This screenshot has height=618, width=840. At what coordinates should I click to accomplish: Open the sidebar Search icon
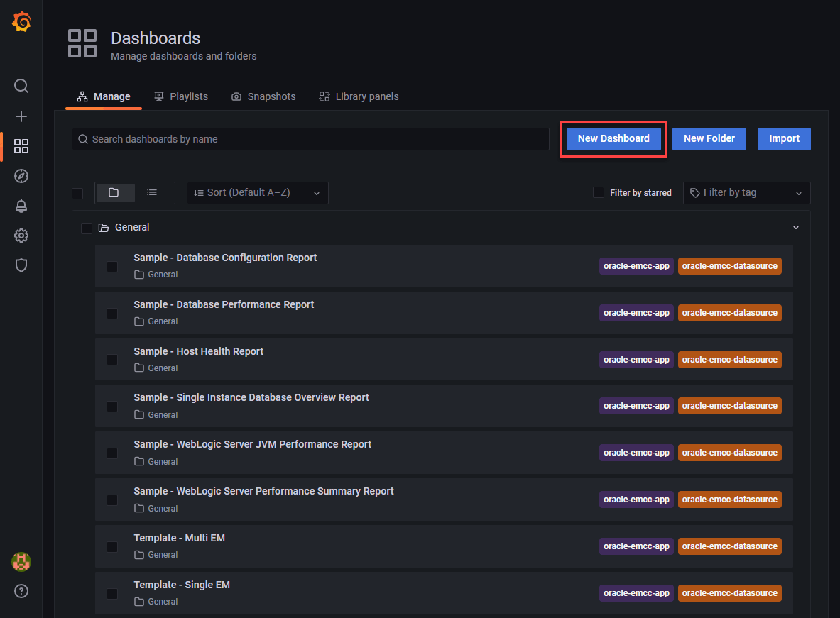[x=21, y=86]
